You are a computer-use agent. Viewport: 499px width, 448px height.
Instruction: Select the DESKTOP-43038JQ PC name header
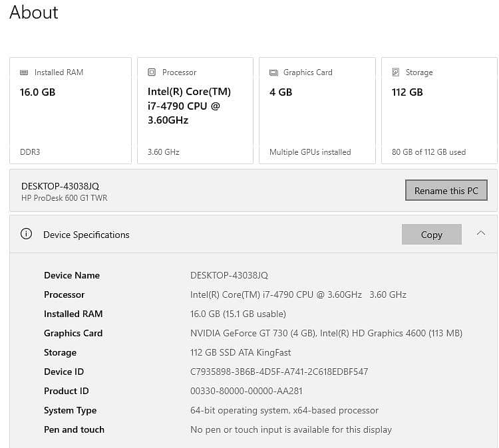click(60, 186)
